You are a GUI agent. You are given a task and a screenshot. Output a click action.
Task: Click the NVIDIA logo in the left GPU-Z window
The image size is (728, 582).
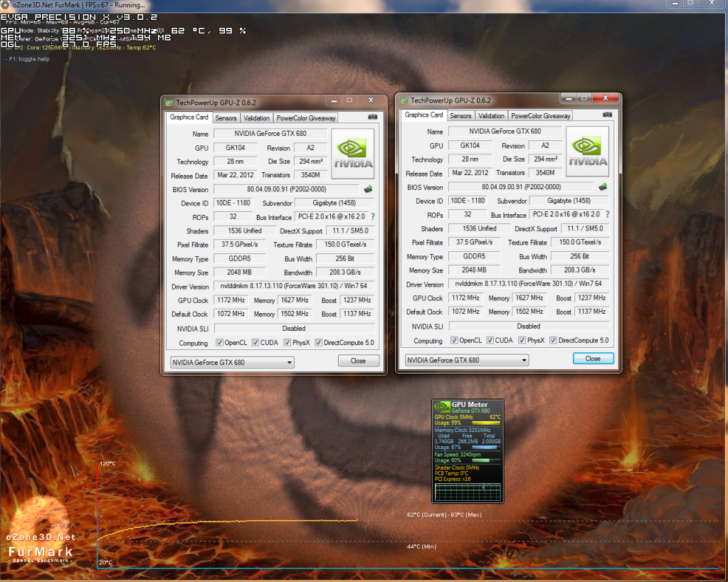[353, 154]
